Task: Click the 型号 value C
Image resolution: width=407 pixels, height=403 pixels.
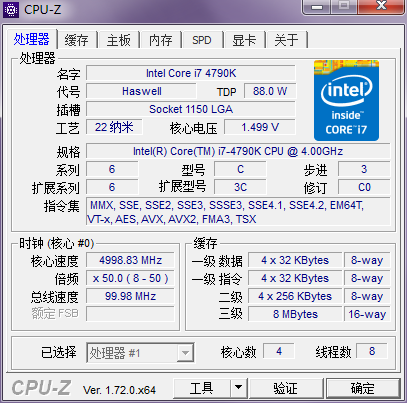Action: (x=240, y=169)
